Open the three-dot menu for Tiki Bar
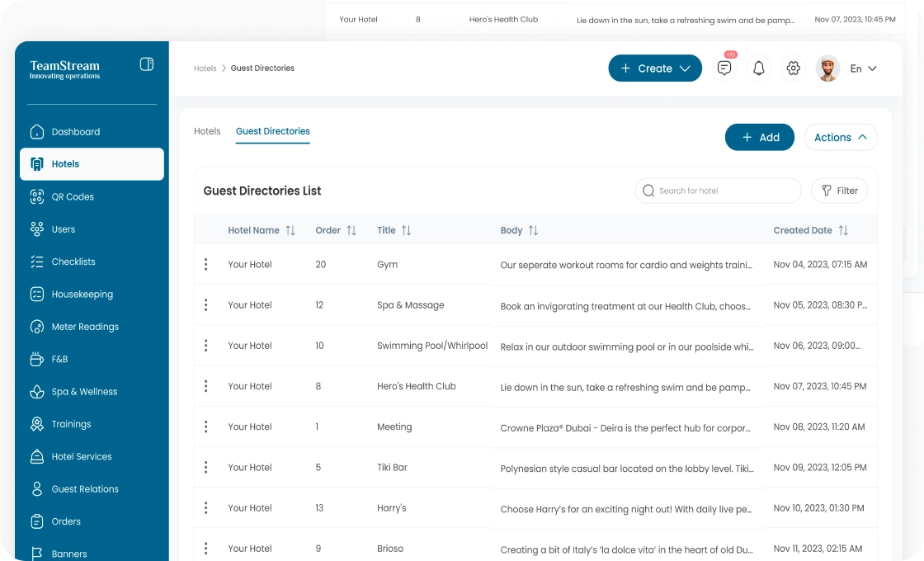924x561 pixels. coord(205,468)
